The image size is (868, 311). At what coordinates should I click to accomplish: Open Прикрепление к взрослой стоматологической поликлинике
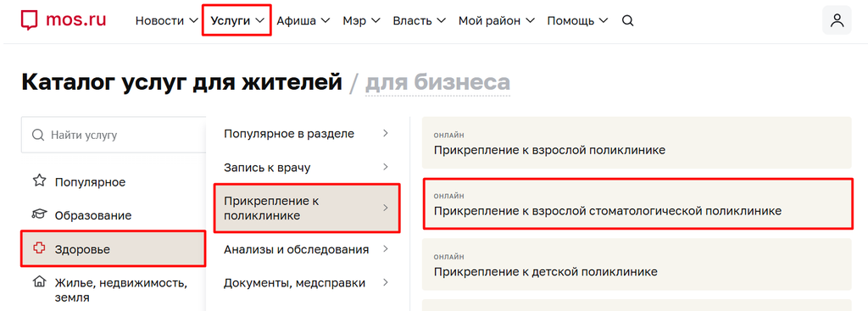pyautogui.click(x=637, y=203)
